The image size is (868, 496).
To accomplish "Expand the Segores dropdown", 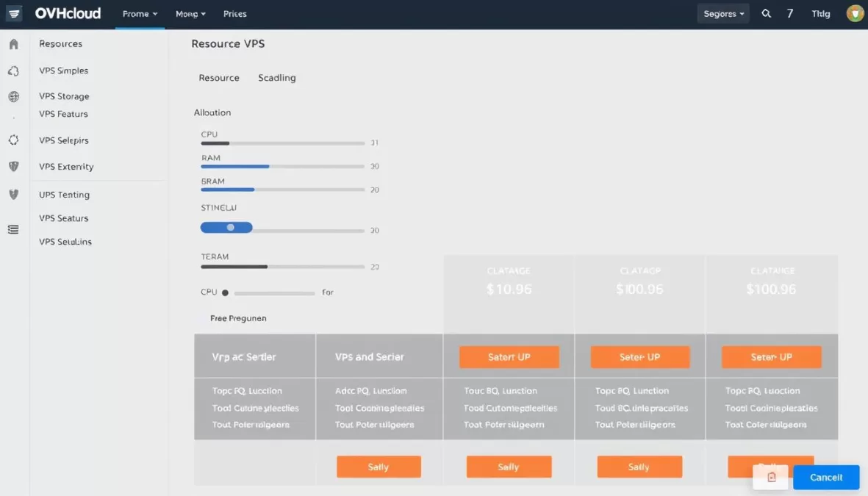I will pyautogui.click(x=722, y=13).
